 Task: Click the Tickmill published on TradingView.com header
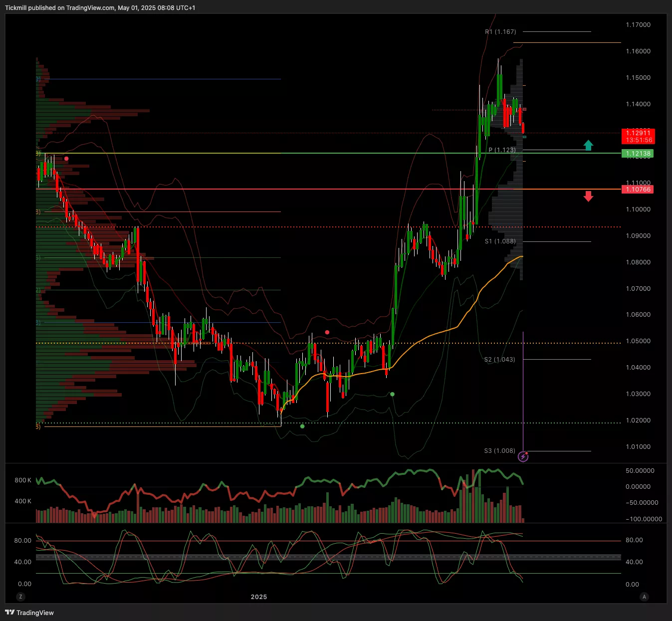pos(100,8)
